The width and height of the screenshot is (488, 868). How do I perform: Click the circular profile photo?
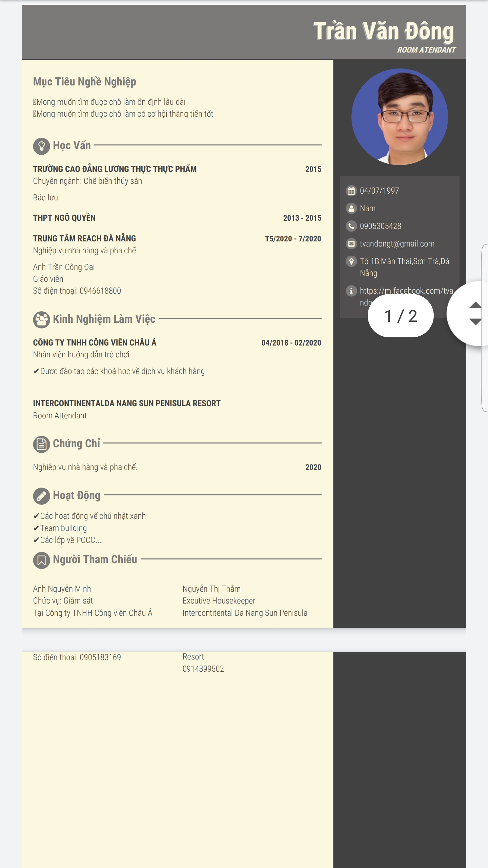pyautogui.click(x=400, y=117)
